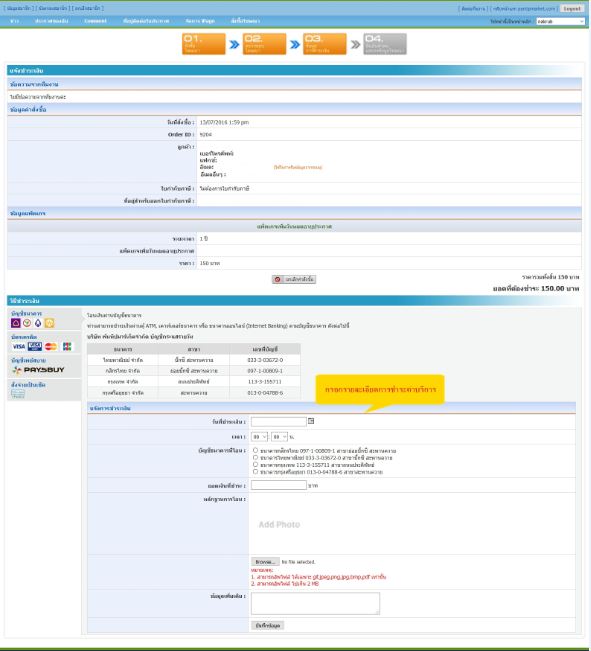Expand the dropdown at top-right navigation bar

coord(560,21)
